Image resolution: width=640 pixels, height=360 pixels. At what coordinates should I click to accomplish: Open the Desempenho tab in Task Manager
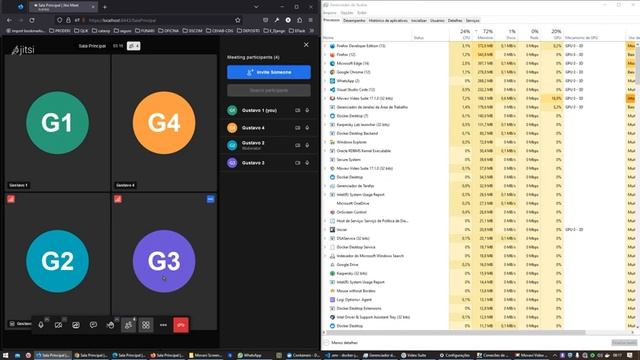point(354,20)
